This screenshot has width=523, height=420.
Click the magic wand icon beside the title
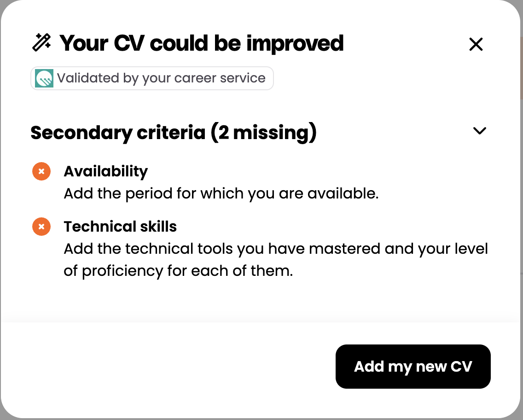coord(41,43)
